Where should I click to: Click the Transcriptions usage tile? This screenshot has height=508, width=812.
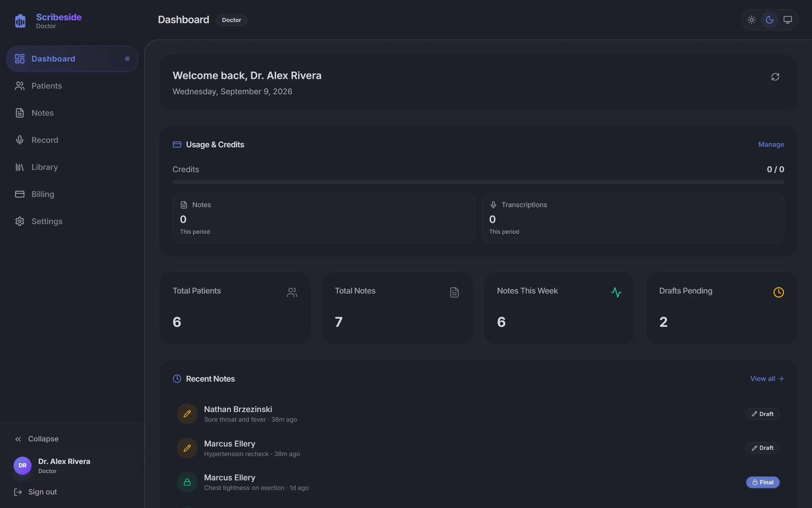coord(633,218)
